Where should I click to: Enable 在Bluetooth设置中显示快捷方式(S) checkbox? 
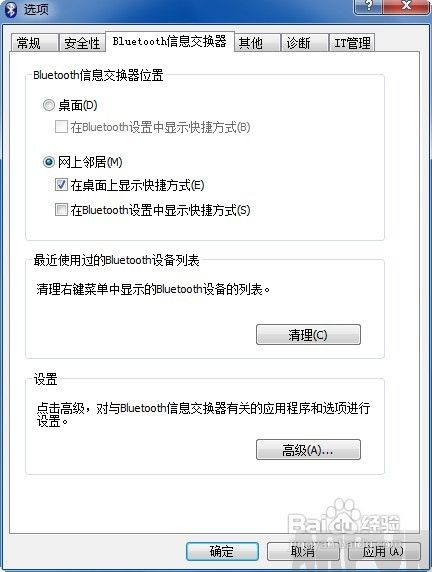(x=61, y=209)
